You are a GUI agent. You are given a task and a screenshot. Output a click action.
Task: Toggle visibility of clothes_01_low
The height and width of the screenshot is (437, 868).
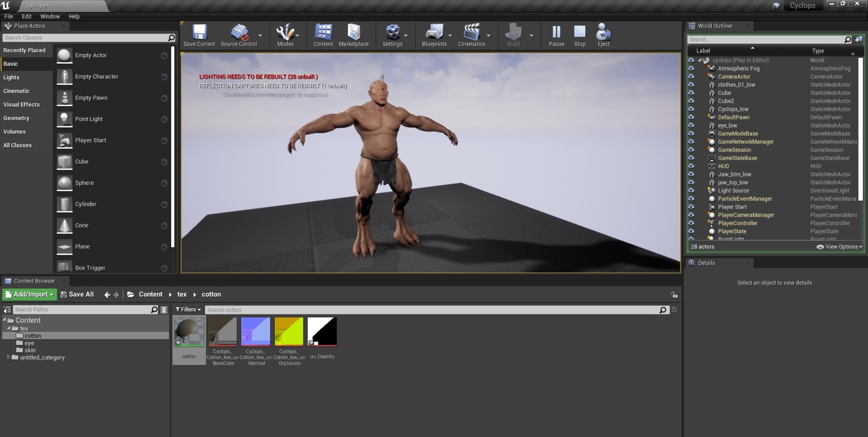tap(691, 85)
